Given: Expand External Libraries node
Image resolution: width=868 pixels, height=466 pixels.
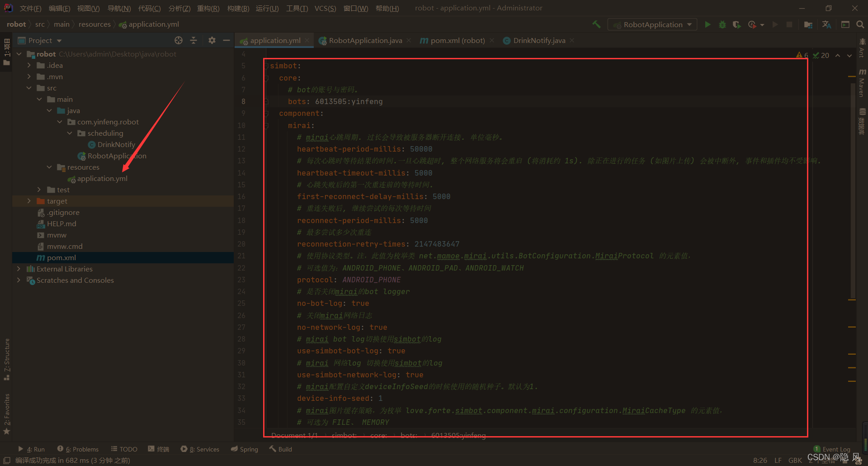Looking at the screenshot, I should pos(19,269).
